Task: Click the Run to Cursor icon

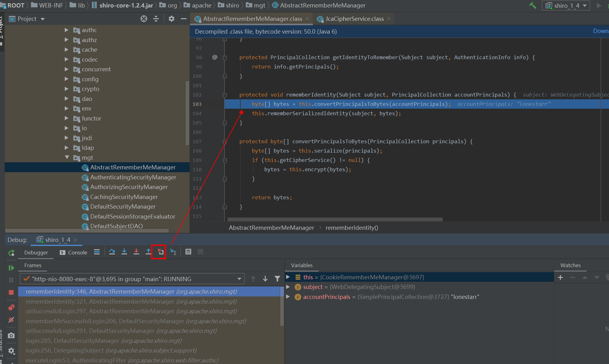Action: click(173, 252)
